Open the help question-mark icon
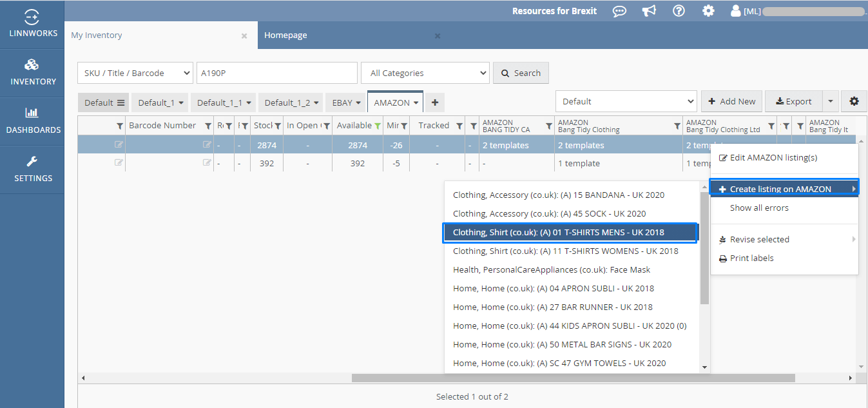Screen dimensions: 868x408 [679, 11]
